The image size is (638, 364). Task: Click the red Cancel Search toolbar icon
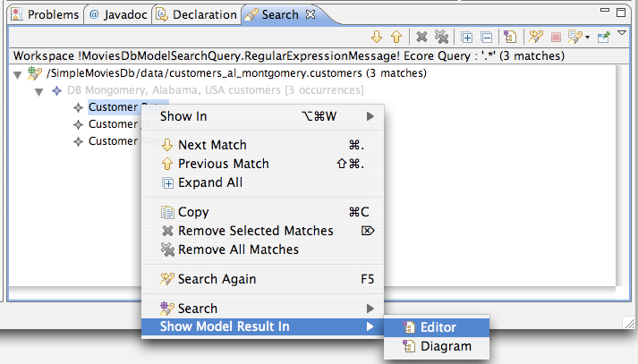coord(556,38)
